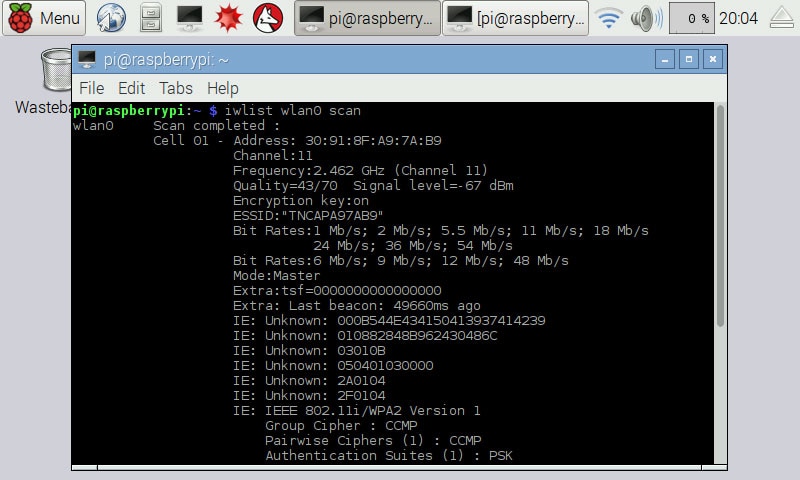
Task: Open the File Manager from the taskbar
Action: [149, 18]
